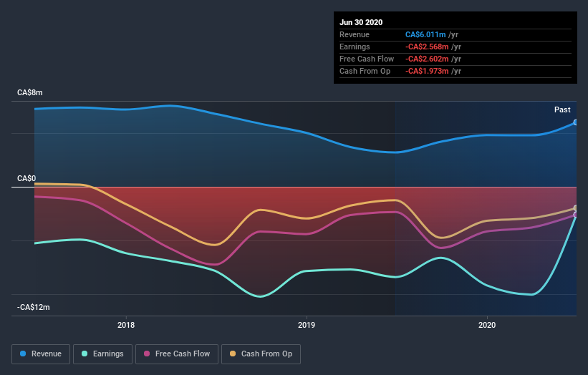Click the 2018 x-axis label

[126, 325]
